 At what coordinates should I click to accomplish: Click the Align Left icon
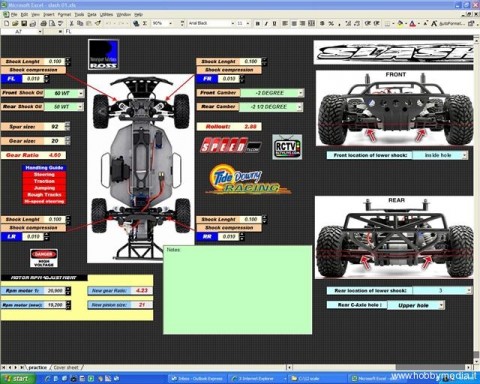tap(285, 23)
